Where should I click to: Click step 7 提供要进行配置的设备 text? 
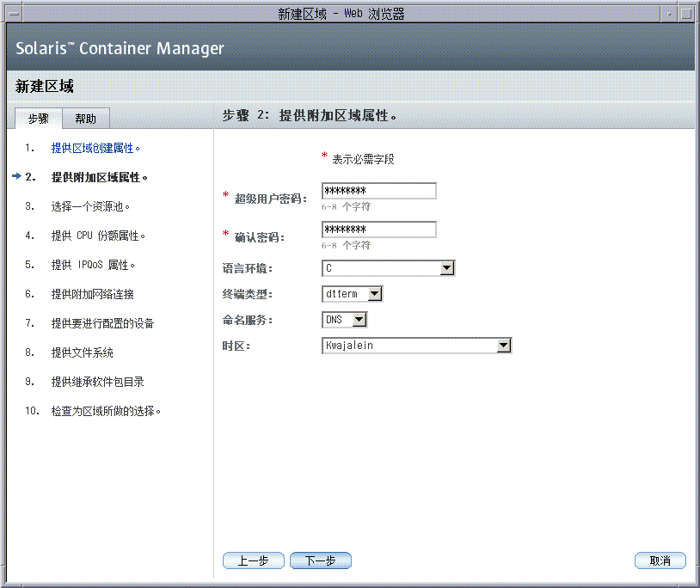(x=102, y=323)
